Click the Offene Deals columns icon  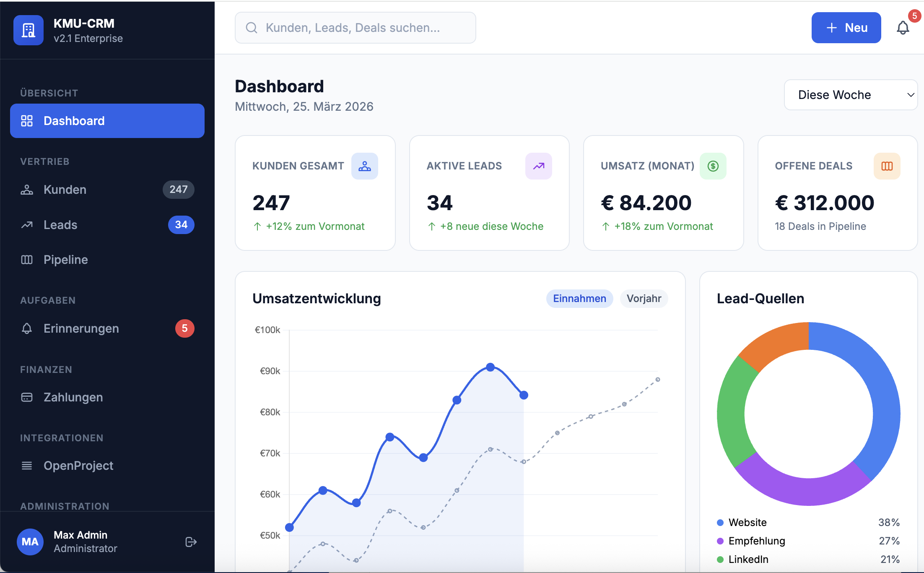[887, 166]
